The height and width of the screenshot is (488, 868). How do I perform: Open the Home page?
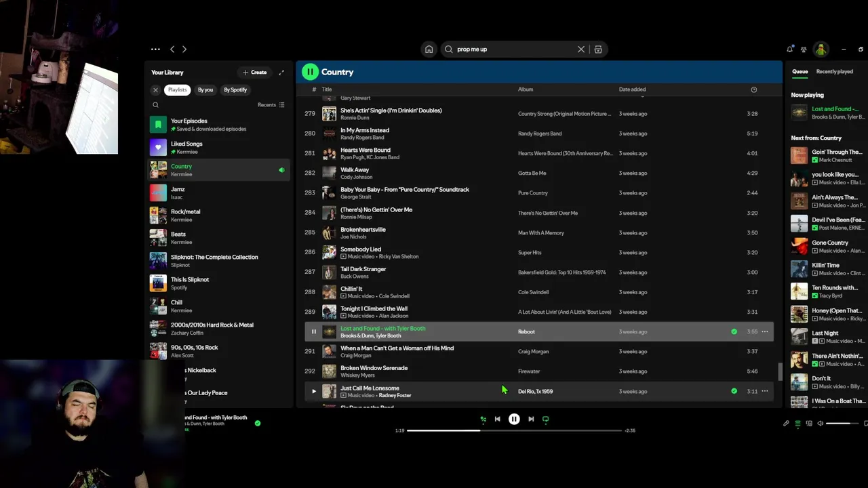(429, 49)
